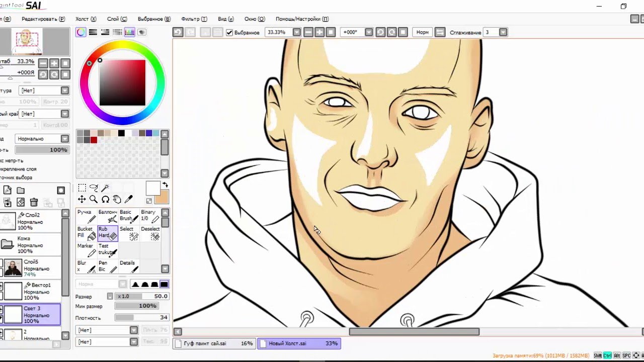The height and width of the screenshot is (362, 644).
Task: Select the Blur brush tool
Action: pyautogui.click(x=87, y=266)
